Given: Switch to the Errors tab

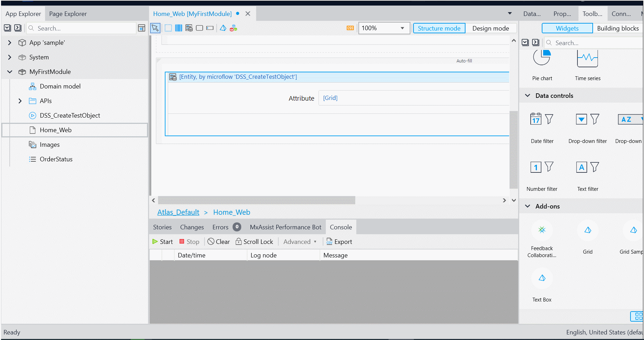Looking at the screenshot, I should tap(220, 227).
